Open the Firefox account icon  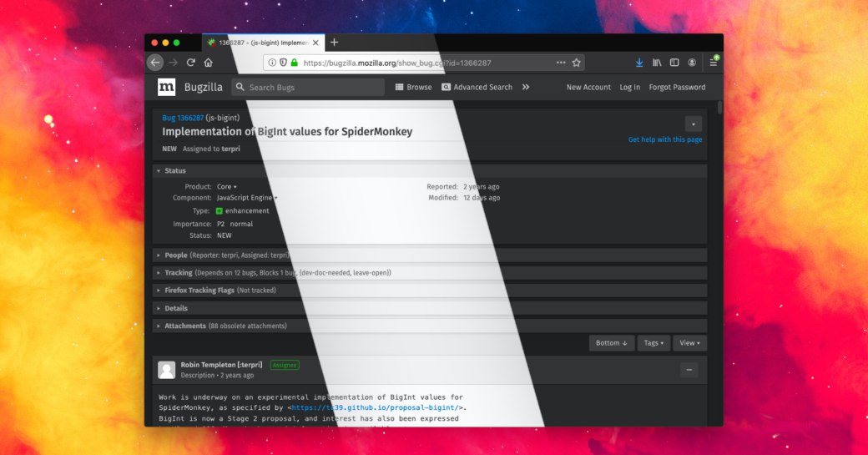point(692,63)
